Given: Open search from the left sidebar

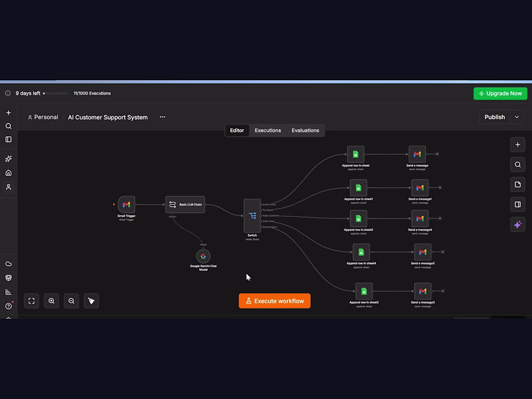Looking at the screenshot, I should [9, 126].
